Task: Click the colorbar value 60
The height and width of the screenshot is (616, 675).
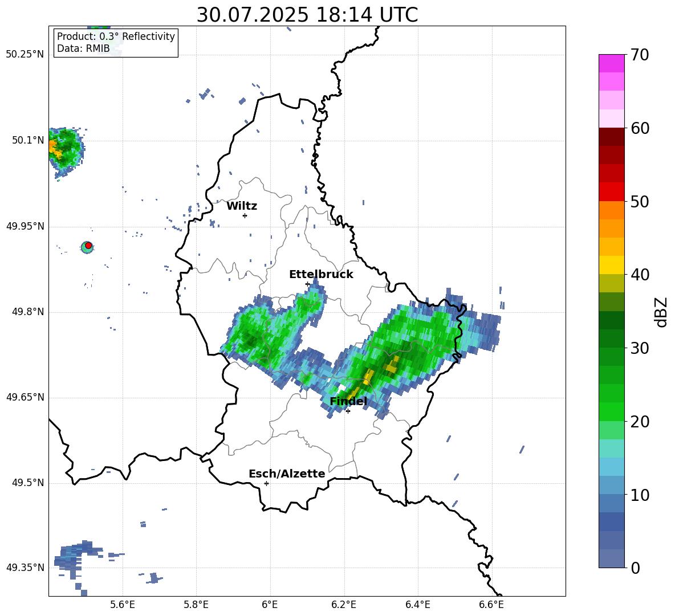Action: click(x=640, y=128)
